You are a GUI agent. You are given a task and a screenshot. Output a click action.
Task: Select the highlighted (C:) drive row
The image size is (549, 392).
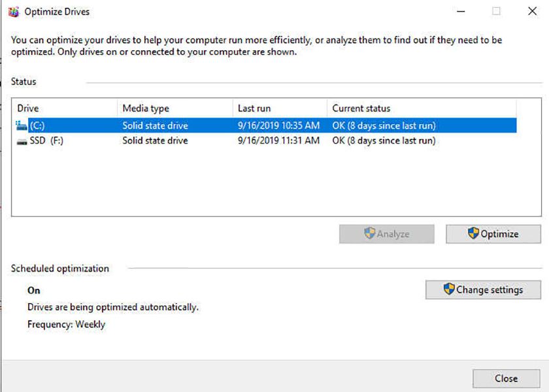point(196,125)
